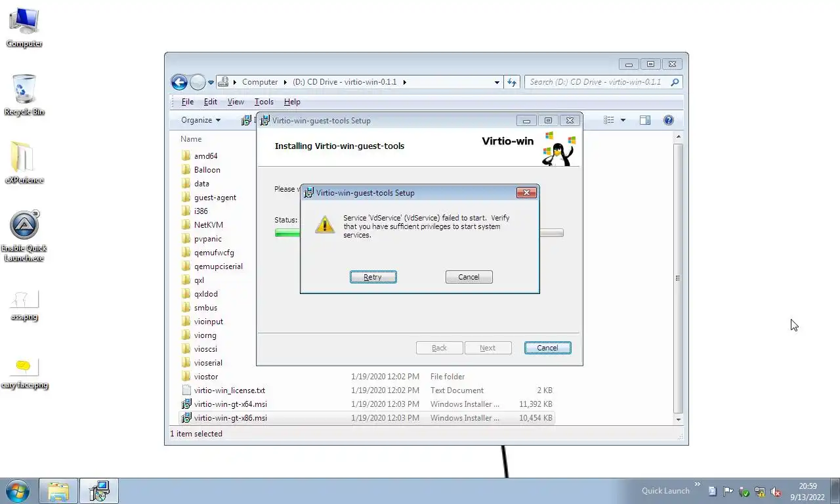Select the smbus folder
This screenshot has height=504, width=840.
pos(205,308)
